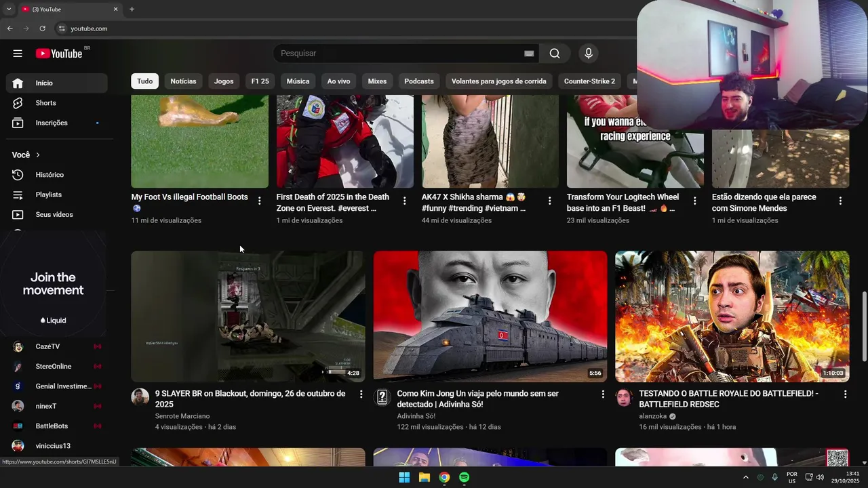
Task: Expand the Você section
Action: [x=26, y=155]
